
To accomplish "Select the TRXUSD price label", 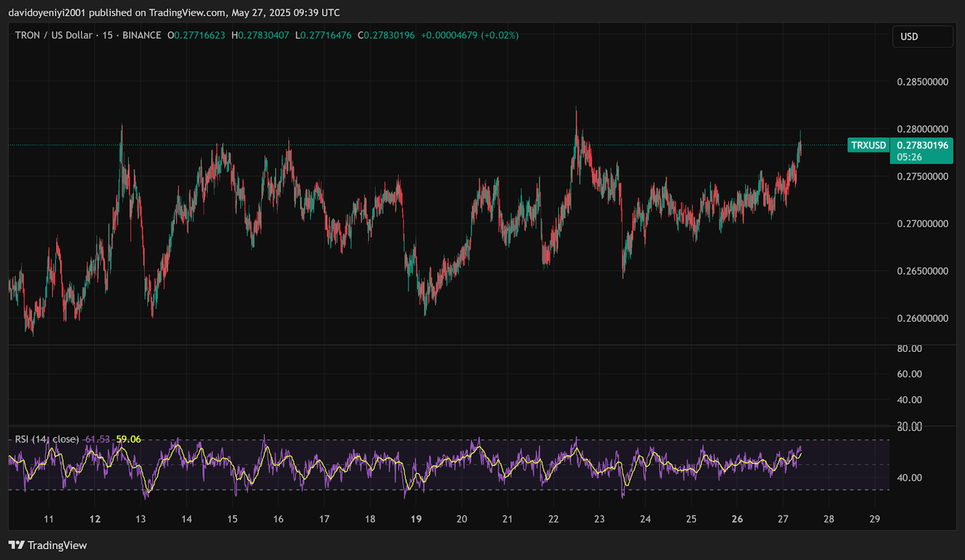I will (x=868, y=145).
